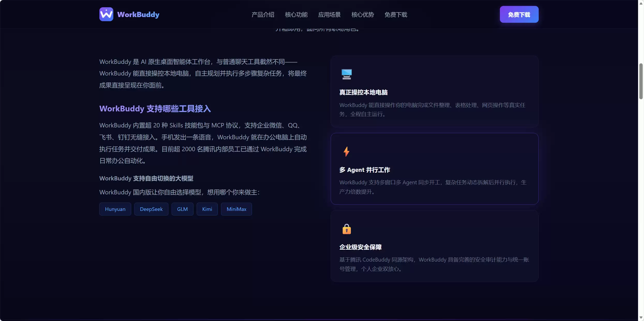This screenshot has width=644, height=321.
Task: Click the scrollbar up arrow
Action: 641,3
